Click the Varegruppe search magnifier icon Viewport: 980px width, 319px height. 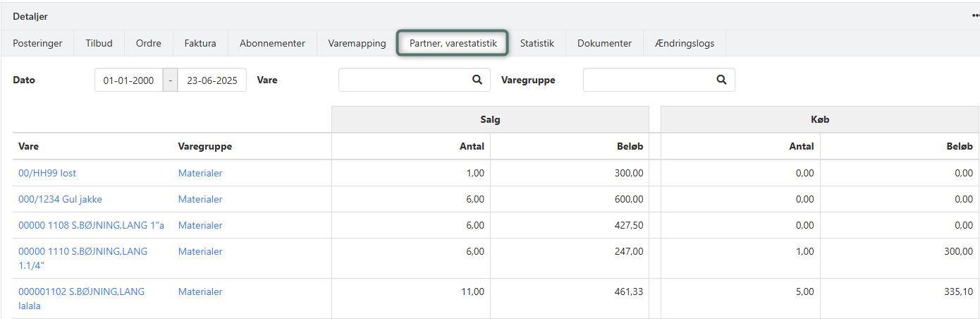click(x=721, y=80)
